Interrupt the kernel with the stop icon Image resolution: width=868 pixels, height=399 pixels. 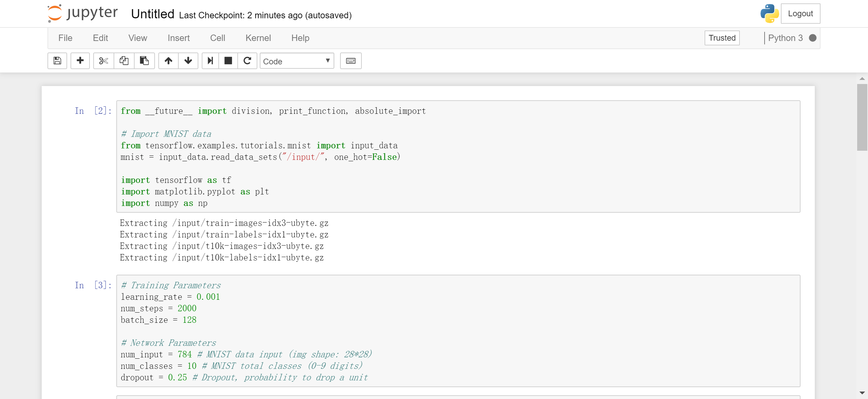tap(228, 61)
